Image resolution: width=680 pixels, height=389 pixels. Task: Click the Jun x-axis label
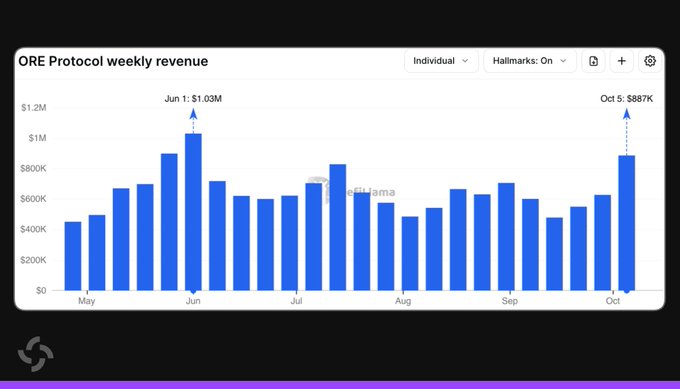coord(193,301)
